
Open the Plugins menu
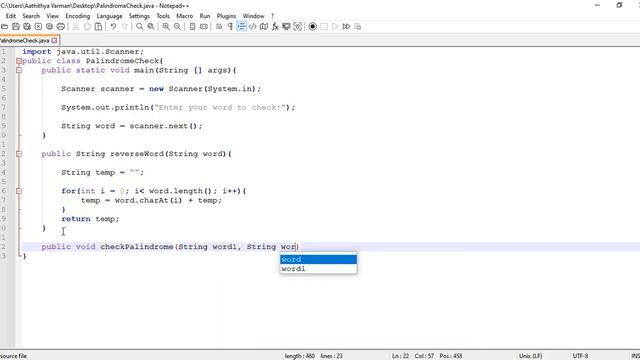(x=226, y=16)
